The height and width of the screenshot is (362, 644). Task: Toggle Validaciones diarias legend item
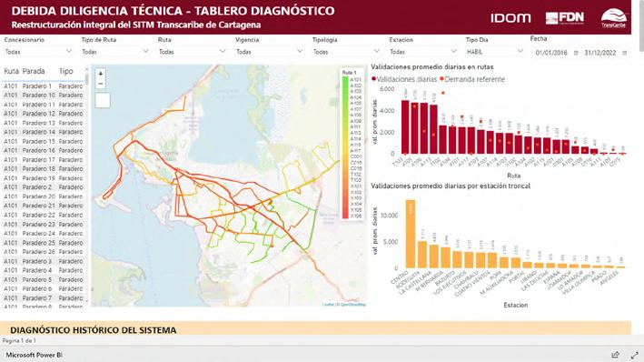tap(404, 79)
